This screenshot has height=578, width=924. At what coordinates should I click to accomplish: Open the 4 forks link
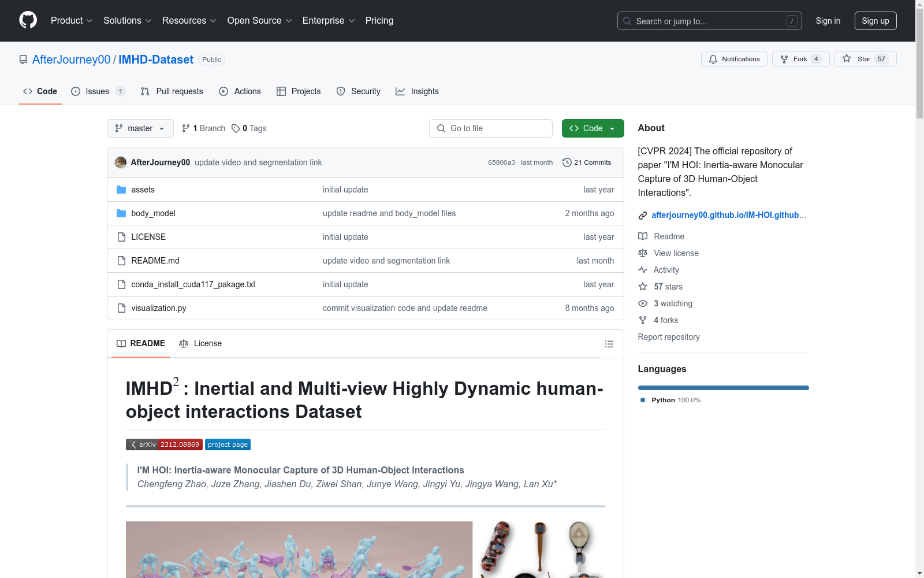(658, 320)
